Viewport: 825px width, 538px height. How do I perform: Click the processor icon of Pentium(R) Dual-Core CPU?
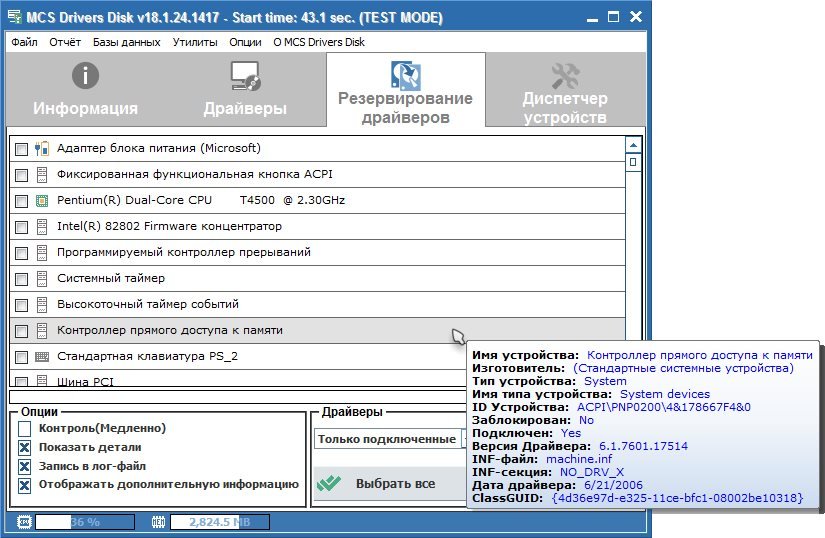tap(42, 200)
